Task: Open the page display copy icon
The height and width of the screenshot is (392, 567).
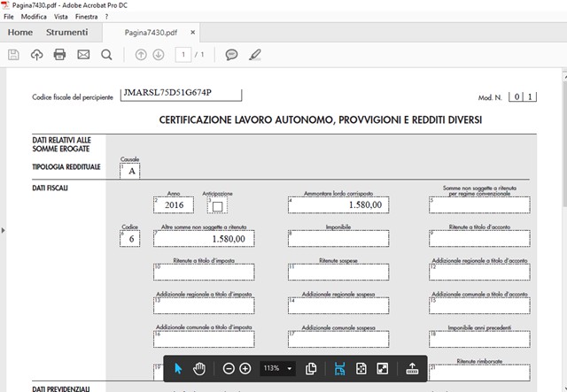Action: coord(311,369)
